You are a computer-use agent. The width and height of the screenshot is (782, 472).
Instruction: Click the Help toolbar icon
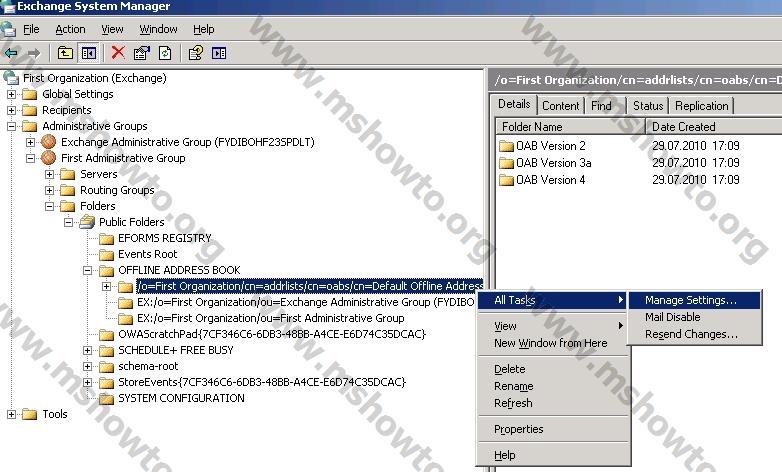pyautogui.click(x=196, y=53)
